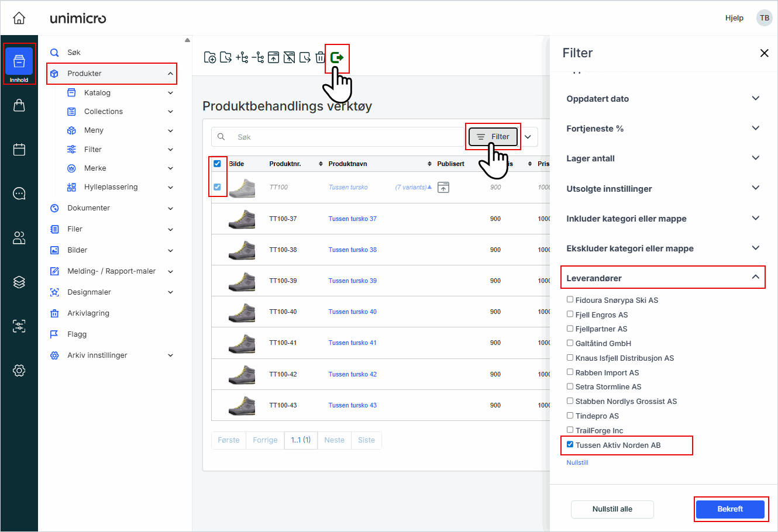Image resolution: width=778 pixels, height=532 pixels.
Task: Open the Collections submenu
Action: pos(120,112)
